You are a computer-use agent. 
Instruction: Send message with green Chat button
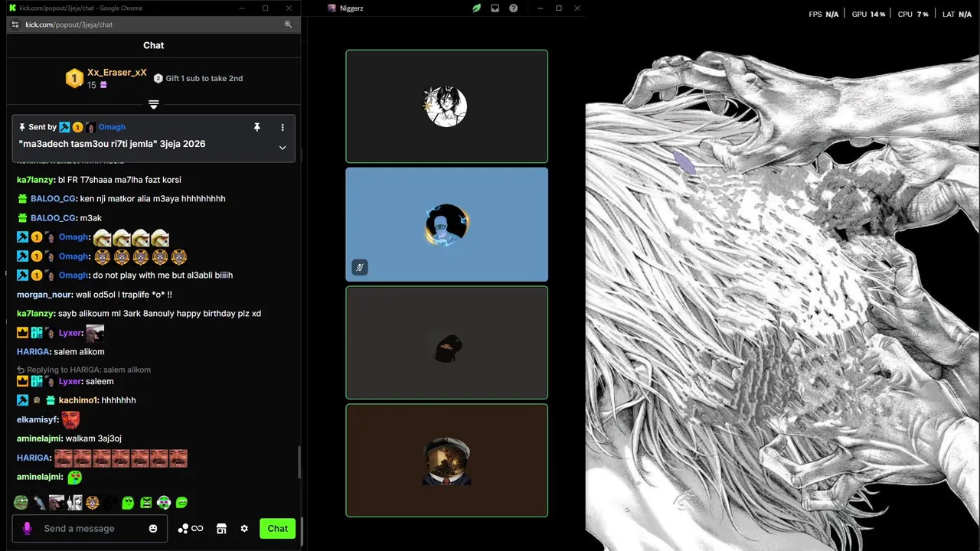coord(277,529)
